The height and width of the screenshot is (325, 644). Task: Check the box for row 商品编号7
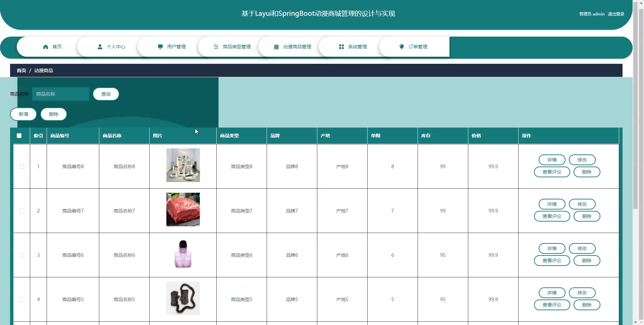22,211
